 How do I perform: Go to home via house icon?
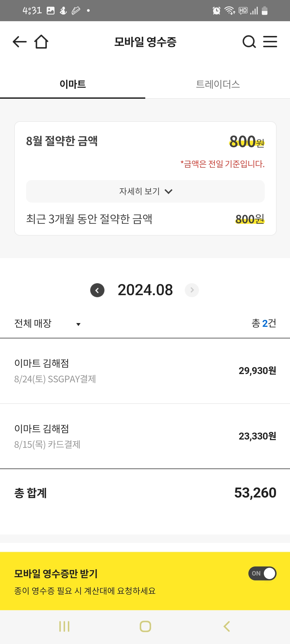click(41, 42)
